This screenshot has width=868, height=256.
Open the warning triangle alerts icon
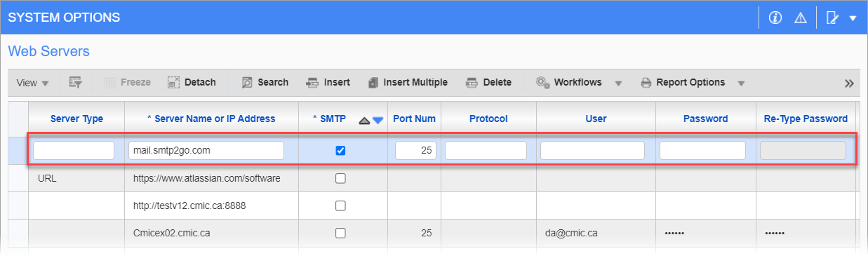[800, 18]
